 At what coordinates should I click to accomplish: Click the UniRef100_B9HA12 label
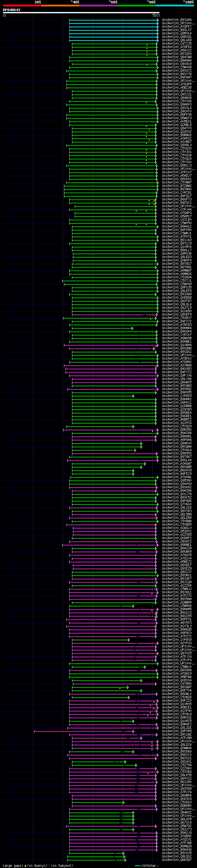click(x=176, y=227)
